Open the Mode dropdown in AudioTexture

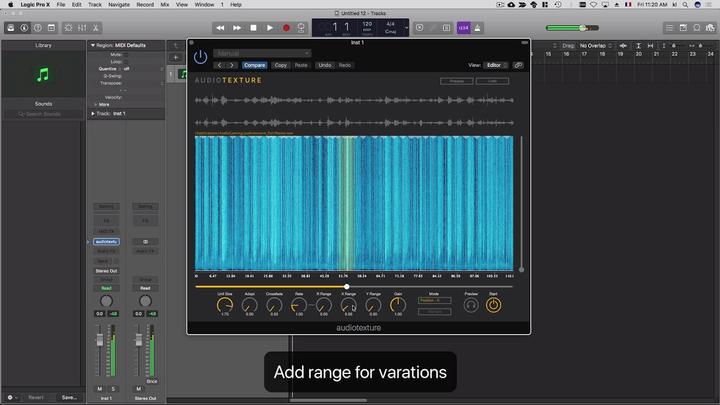tap(434, 300)
